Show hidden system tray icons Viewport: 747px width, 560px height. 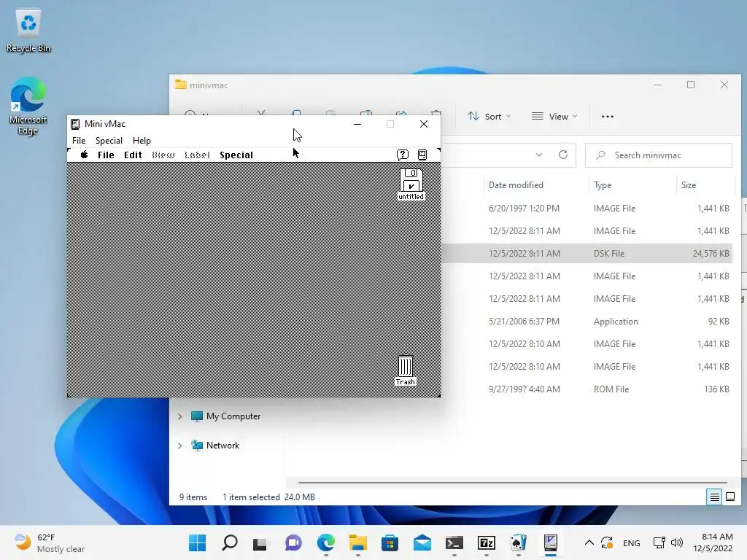click(589, 542)
